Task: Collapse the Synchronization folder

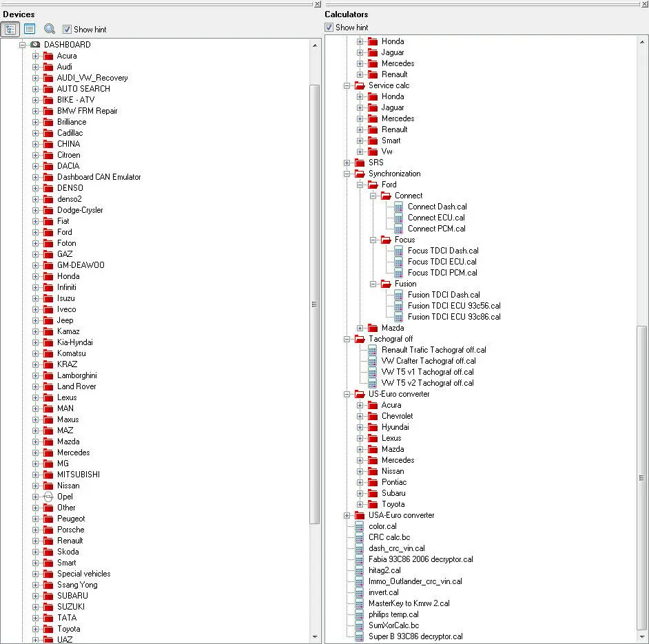Action: click(x=347, y=174)
